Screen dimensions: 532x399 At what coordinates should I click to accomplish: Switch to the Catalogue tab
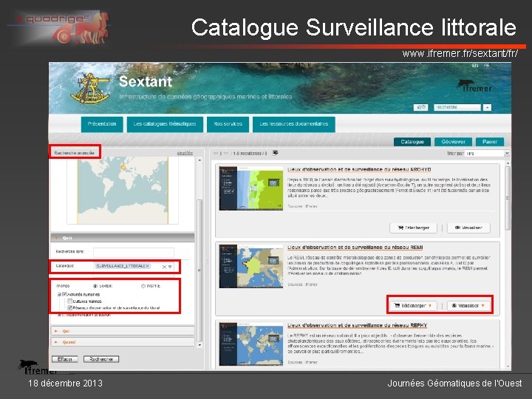(x=412, y=141)
